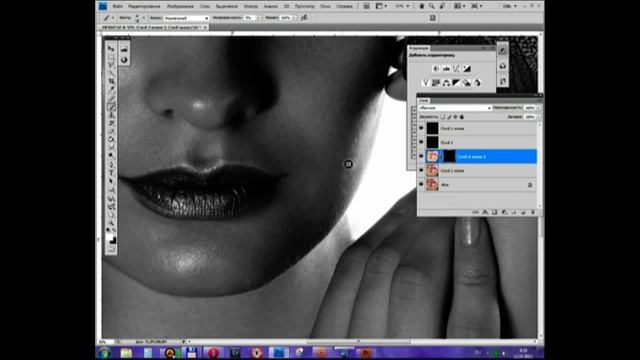Viewport: 640px width, 360px height.
Task: Select the Healing Brush tool
Action: pos(111,98)
